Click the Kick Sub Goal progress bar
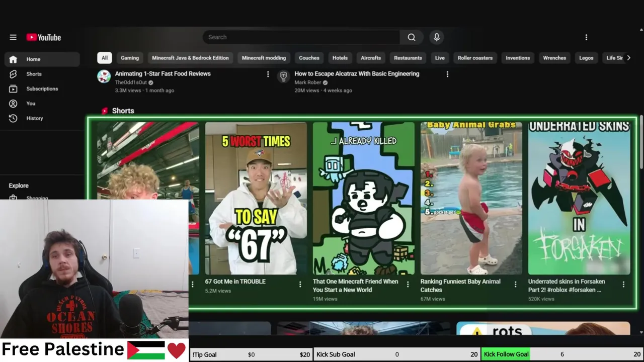 click(x=396, y=354)
